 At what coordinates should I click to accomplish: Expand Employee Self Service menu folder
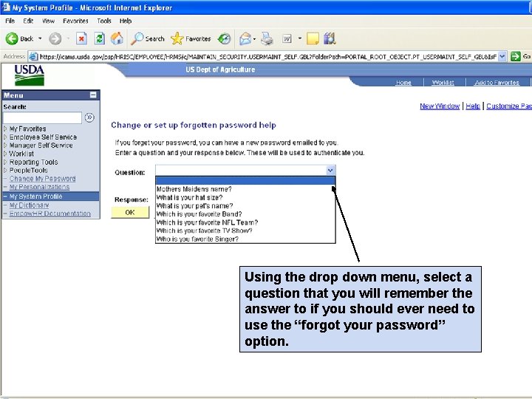pyautogui.click(x=5, y=137)
